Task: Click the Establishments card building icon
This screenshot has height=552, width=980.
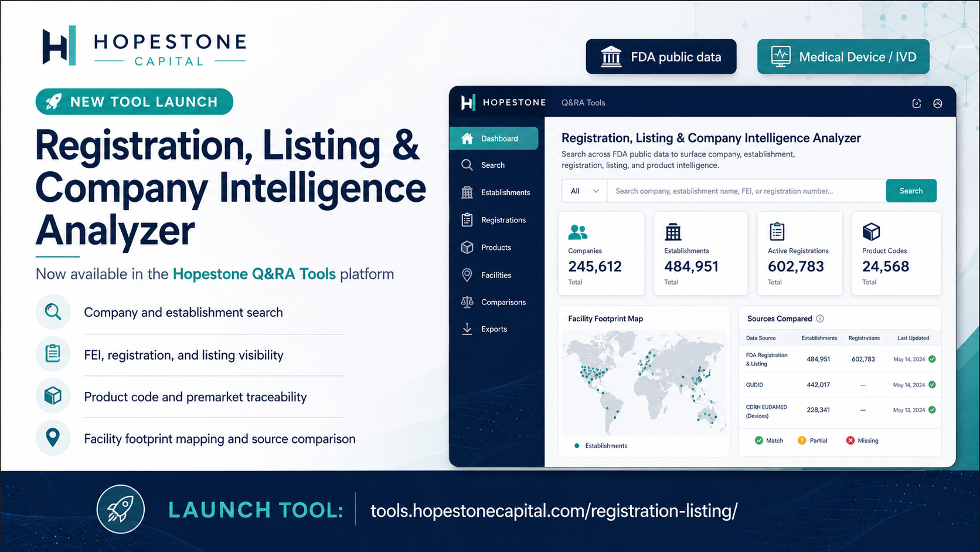Action: [673, 232]
